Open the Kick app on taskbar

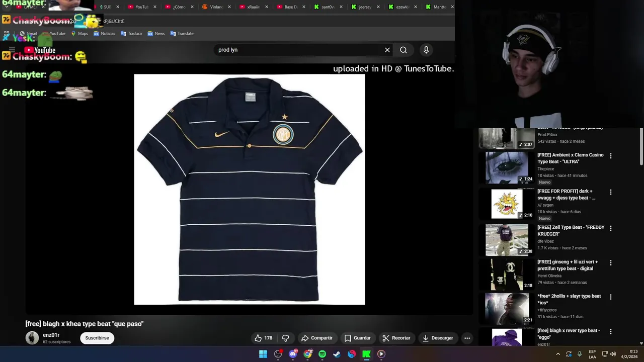[x=366, y=354]
